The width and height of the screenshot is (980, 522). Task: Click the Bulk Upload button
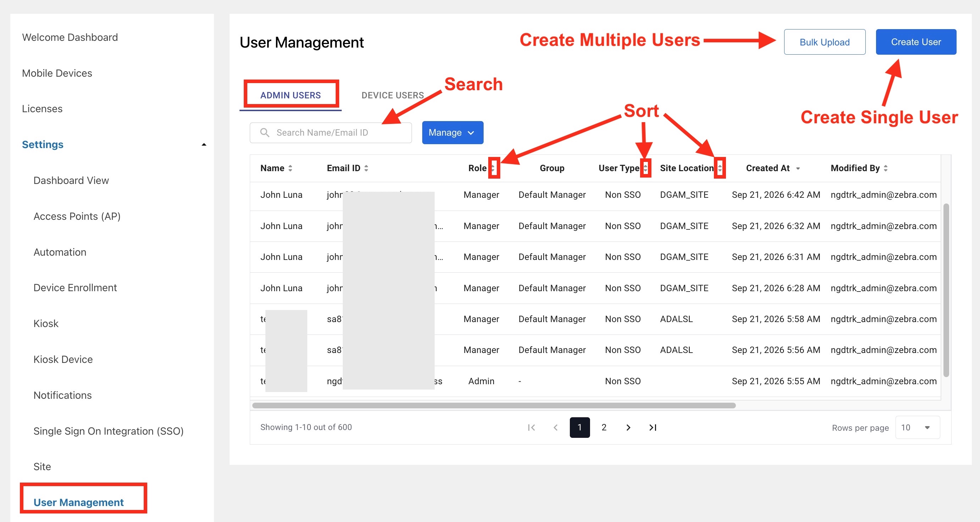pos(824,42)
